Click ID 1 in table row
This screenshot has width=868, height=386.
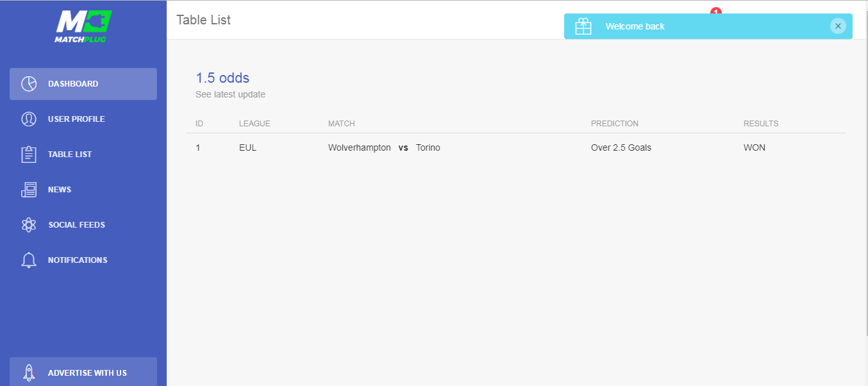point(198,148)
